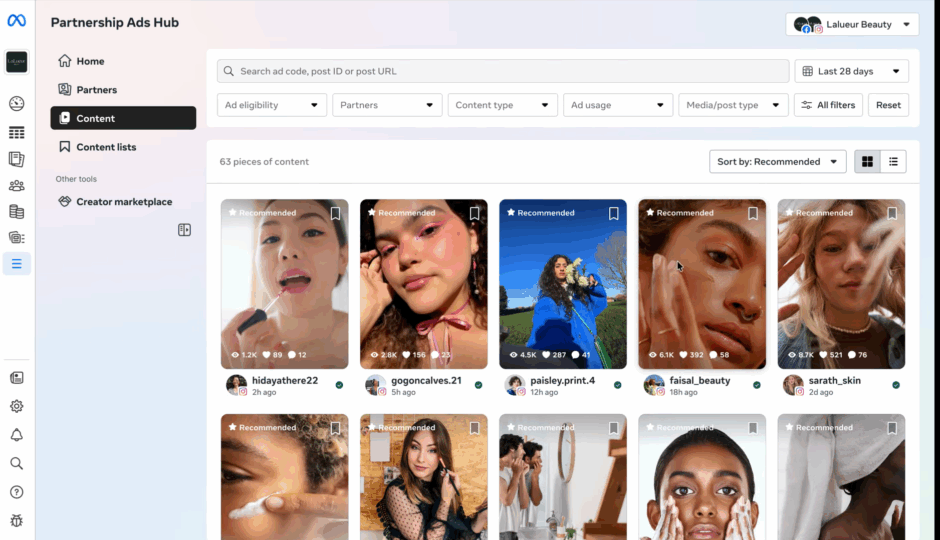Open settings gear in left rail
Viewport: 940px width, 540px height.
(x=16, y=407)
